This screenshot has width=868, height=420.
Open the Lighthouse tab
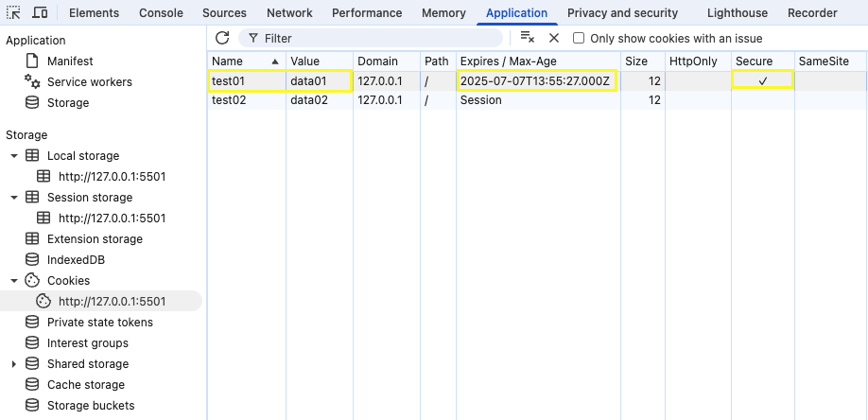(x=737, y=13)
